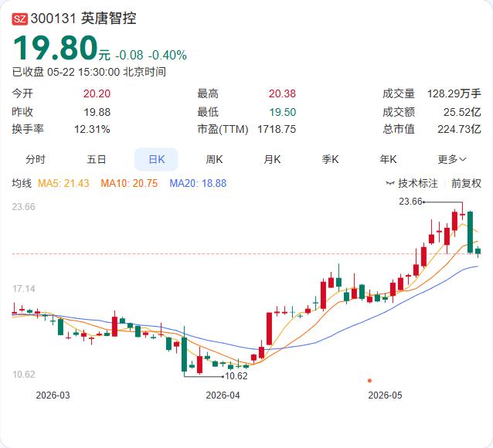Click the 今开 value 20.20
Viewport: 493px width, 448px height.
97,93
